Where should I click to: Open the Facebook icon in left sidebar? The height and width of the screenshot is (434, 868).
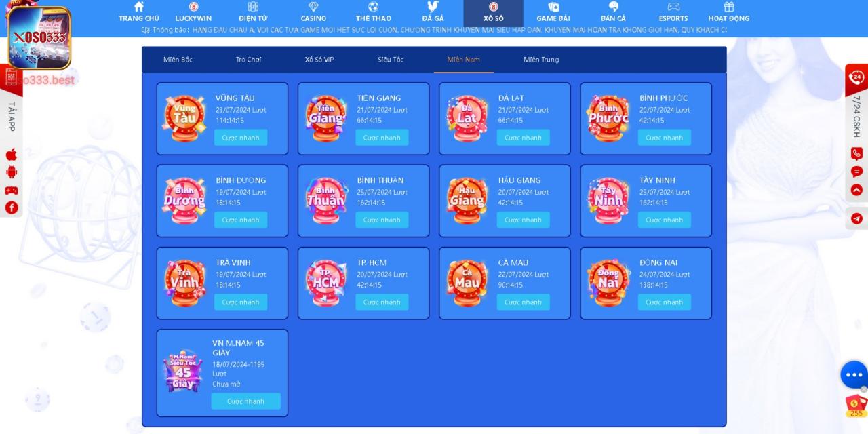(11, 208)
